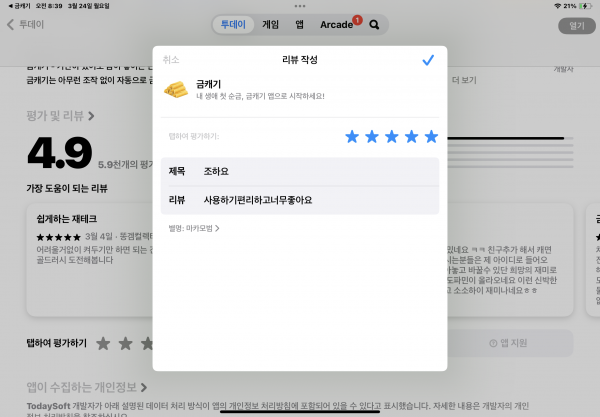Cancel the review with 취소
Viewport: 600px width, 417px height.
point(171,60)
